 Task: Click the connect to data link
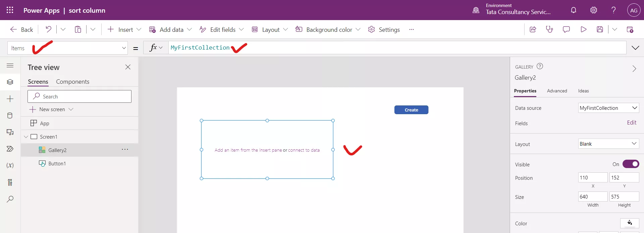(304, 150)
